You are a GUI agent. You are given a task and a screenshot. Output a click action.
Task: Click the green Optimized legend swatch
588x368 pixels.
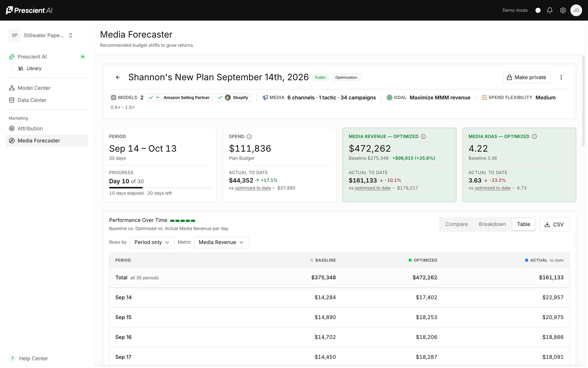tap(410, 260)
